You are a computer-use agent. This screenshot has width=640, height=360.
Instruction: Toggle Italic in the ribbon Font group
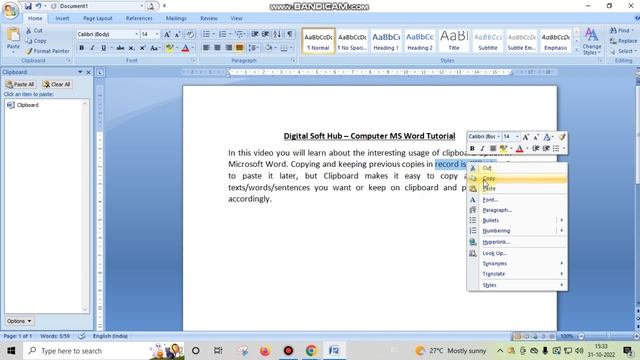coord(93,48)
